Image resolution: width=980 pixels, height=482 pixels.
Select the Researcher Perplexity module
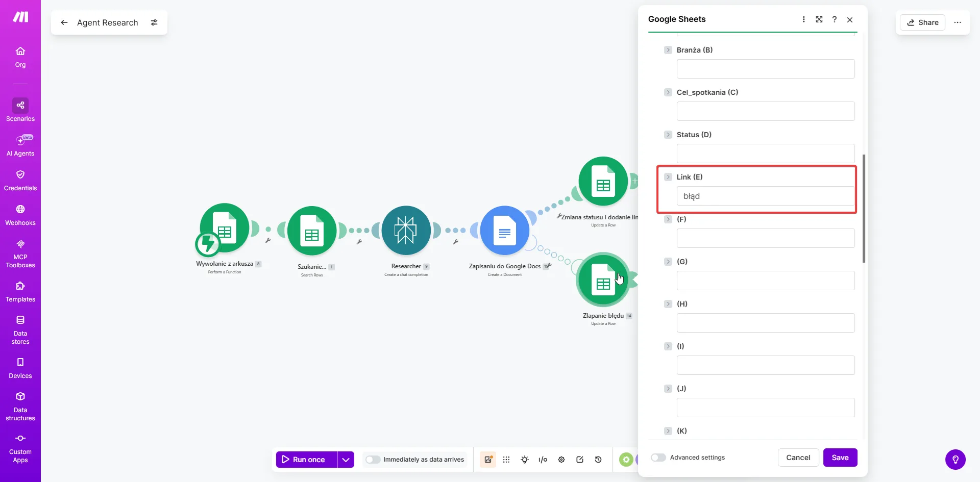[x=406, y=231]
